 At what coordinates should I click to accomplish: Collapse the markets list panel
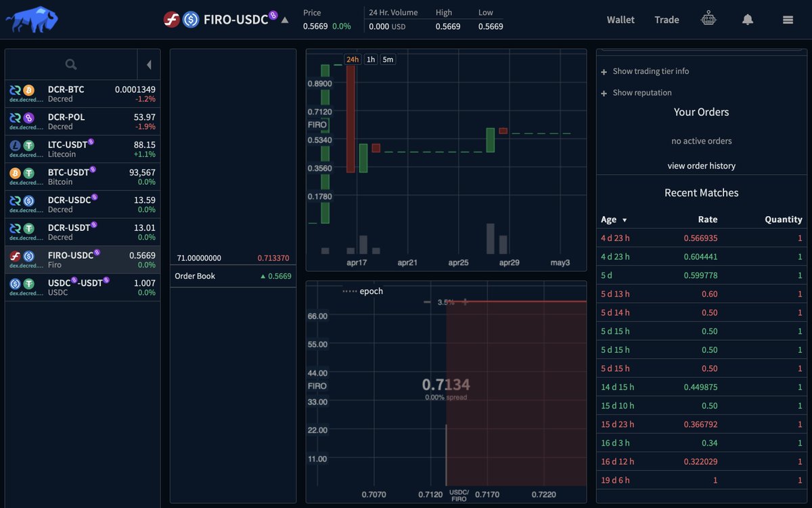(148, 65)
